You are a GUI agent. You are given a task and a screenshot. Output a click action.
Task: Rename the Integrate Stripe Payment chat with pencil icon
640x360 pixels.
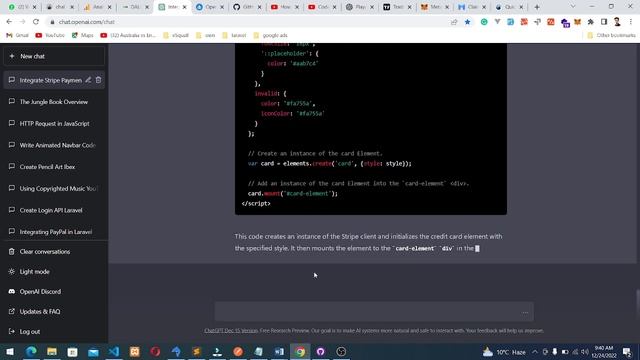[88, 80]
